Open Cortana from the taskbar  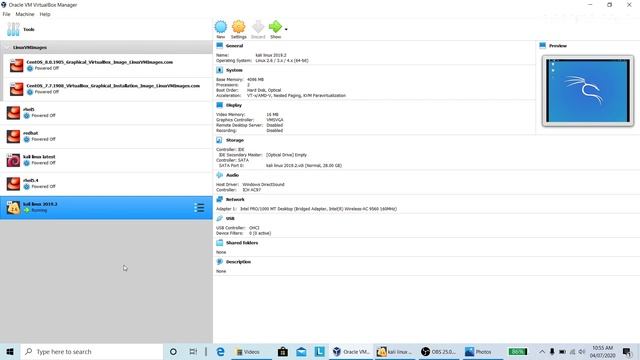tap(173, 351)
